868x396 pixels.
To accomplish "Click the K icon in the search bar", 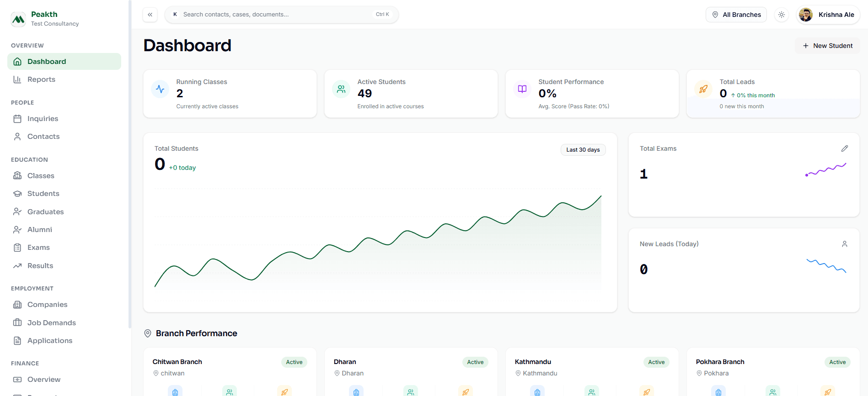I will 175,15.
